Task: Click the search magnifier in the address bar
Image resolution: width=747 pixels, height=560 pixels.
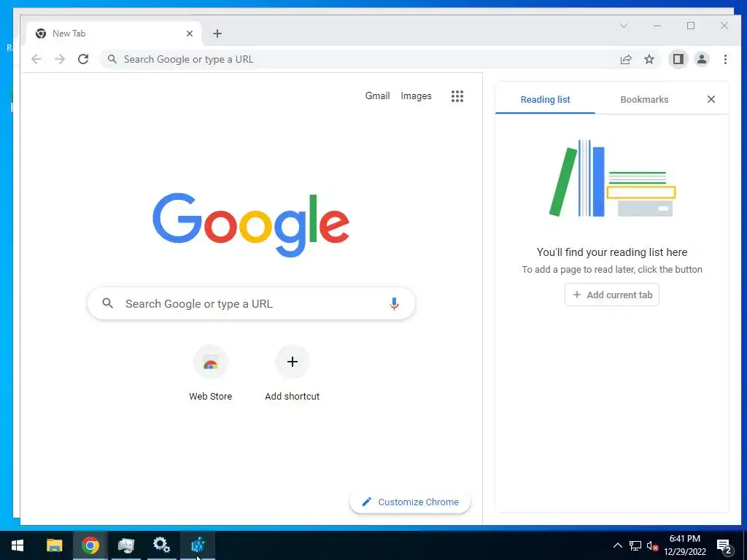Action: 112,59
